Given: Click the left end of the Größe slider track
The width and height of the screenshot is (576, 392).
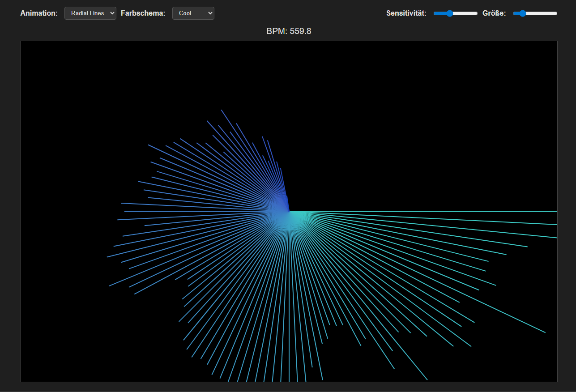Looking at the screenshot, I should coord(514,13).
